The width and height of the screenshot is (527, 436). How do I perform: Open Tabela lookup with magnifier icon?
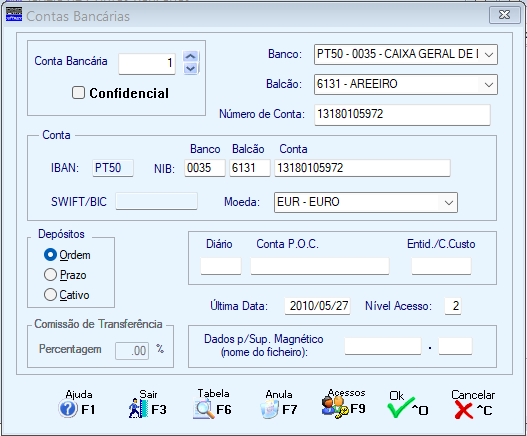(204, 409)
